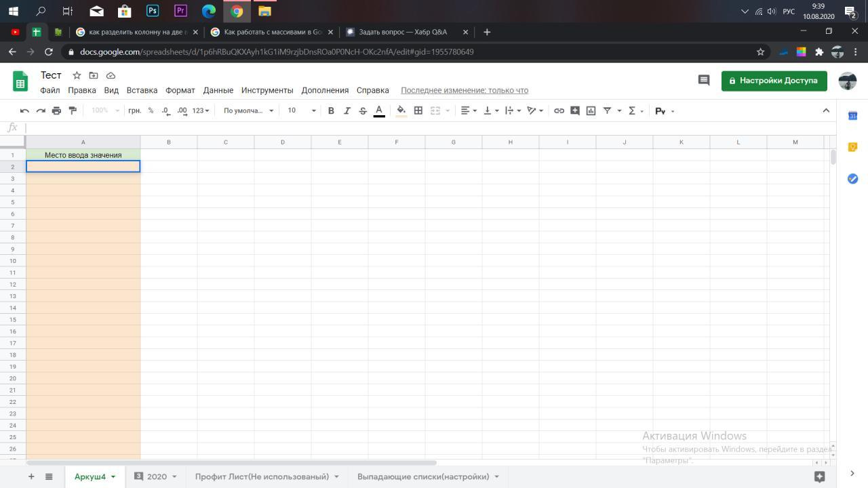The image size is (868, 488).
Task: Click the redo arrow in toolbar
Action: pyautogui.click(x=41, y=110)
